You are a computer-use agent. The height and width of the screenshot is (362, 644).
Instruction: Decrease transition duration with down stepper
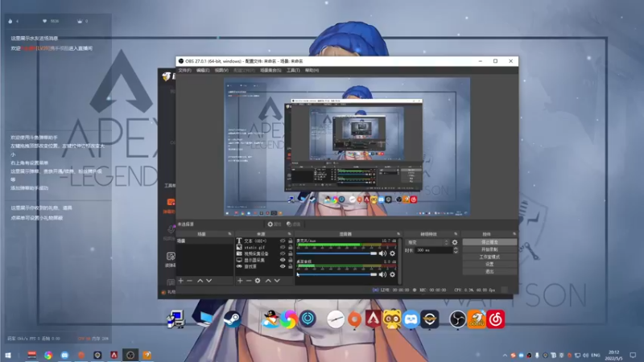455,252
